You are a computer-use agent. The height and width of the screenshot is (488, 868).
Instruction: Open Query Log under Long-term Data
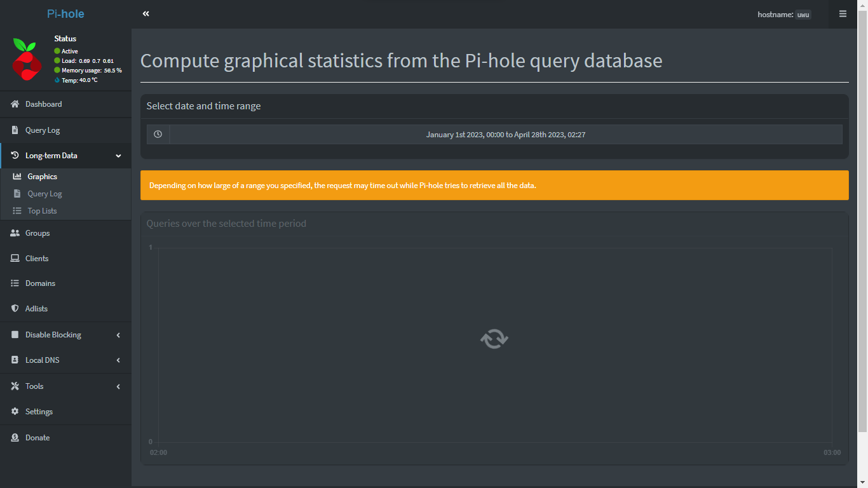[44, 194]
